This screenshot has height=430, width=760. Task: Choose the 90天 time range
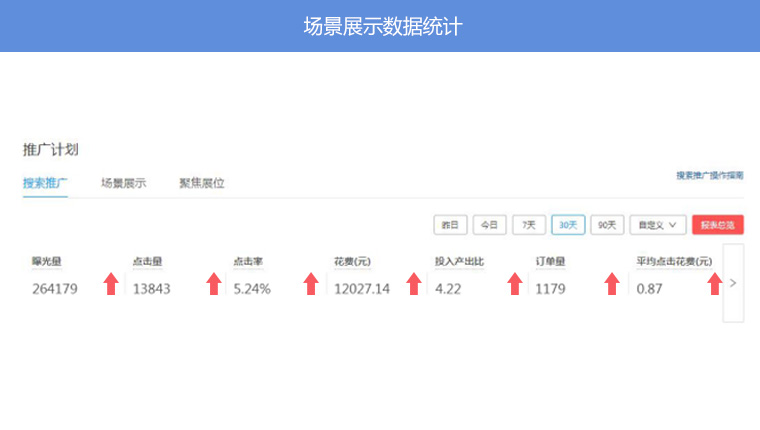click(607, 225)
